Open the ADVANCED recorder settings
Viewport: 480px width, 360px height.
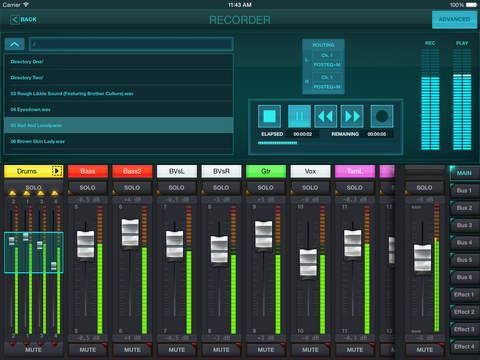pyautogui.click(x=454, y=20)
